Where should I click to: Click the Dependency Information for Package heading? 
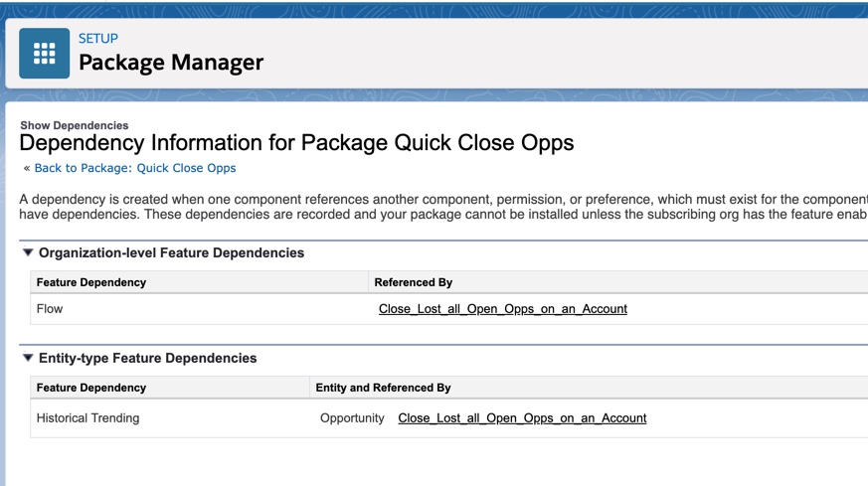[x=296, y=143]
